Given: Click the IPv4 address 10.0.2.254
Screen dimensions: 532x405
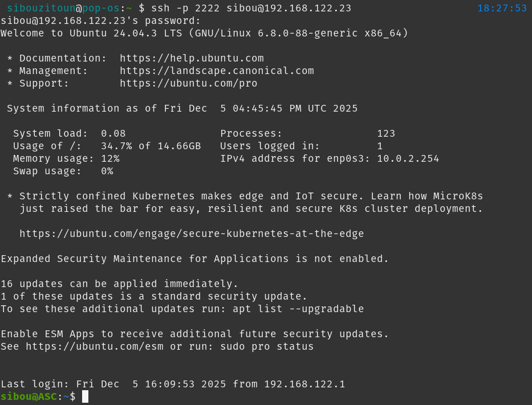Looking at the screenshot, I should pos(408,158).
